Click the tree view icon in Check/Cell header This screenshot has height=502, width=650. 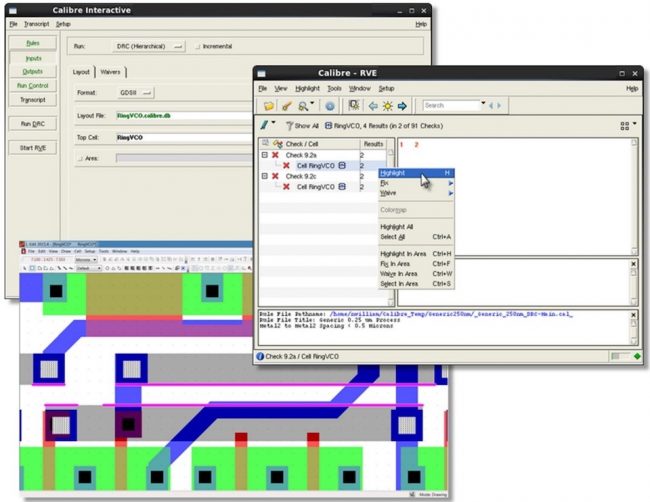click(x=265, y=143)
